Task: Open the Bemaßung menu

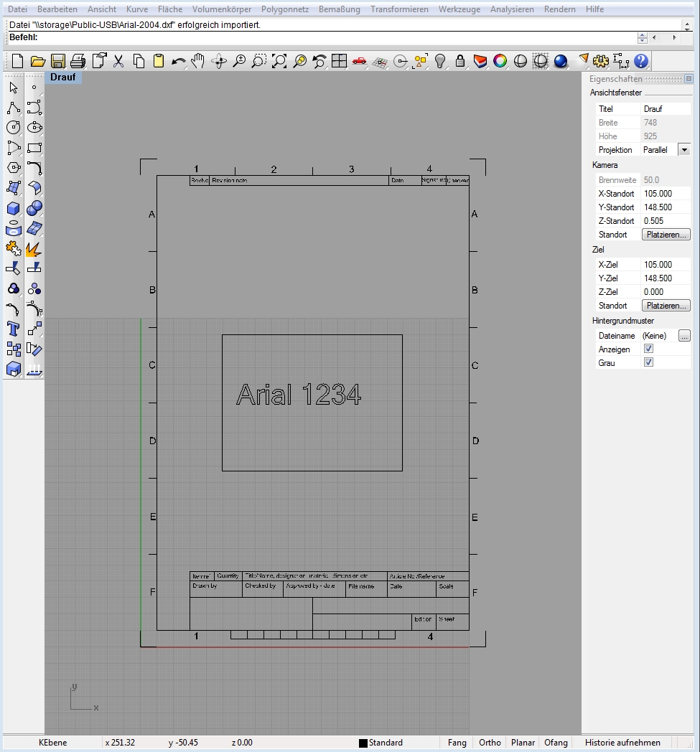Action: point(339,9)
